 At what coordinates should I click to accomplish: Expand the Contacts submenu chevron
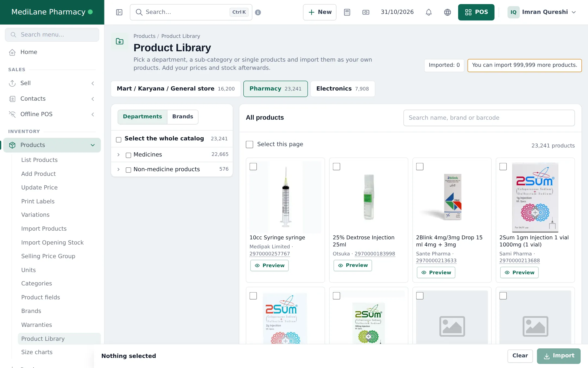point(93,99)
